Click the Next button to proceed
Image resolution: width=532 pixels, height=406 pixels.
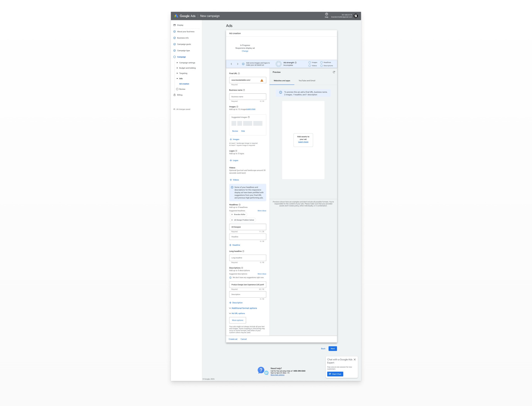pos(333,348)
